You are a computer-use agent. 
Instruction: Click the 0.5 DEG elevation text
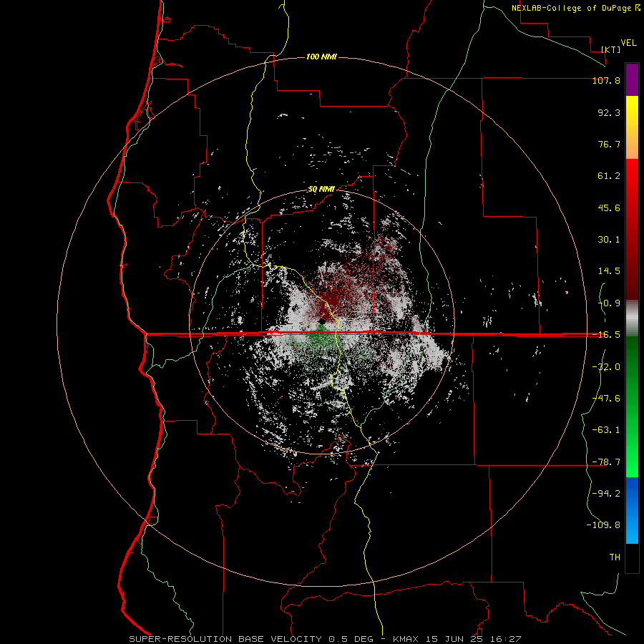point(351,639)
